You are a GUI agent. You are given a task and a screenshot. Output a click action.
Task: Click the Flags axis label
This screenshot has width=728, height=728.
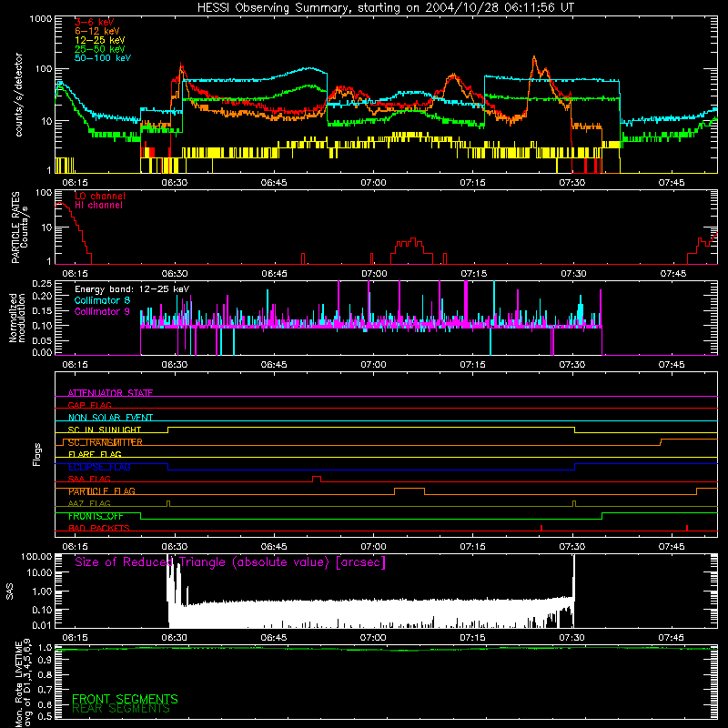click(x=37, y=454)
